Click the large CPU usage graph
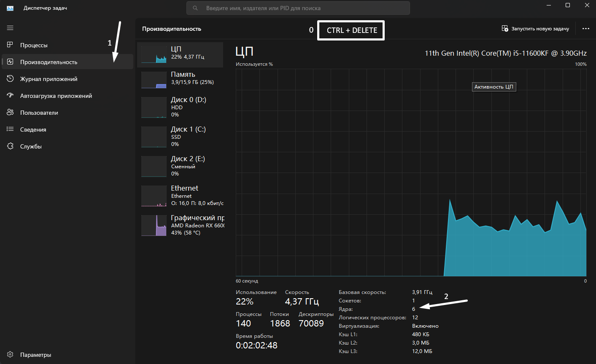 [411, 173]
